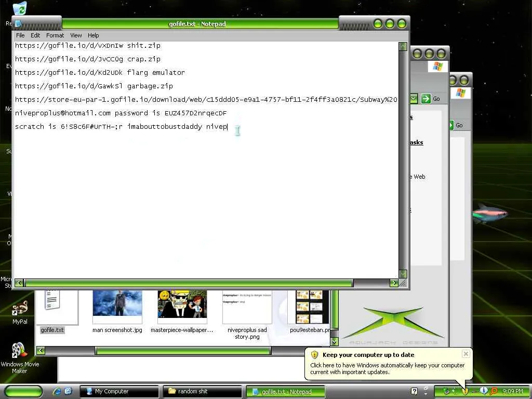Viewport: 532px width, 399px height.
Task: Click the Notepad horizontal scrollbar thumb
Action: click(x=189, y=283)
